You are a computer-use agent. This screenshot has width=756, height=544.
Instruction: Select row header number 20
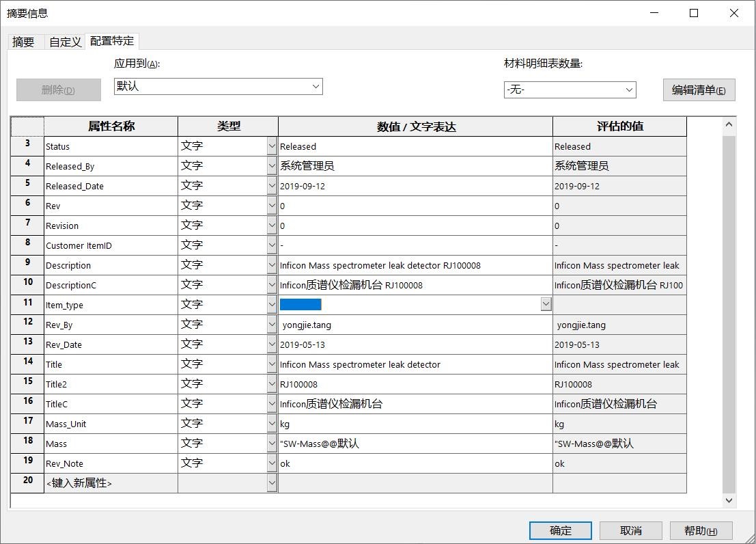click(x=27, y=482)
